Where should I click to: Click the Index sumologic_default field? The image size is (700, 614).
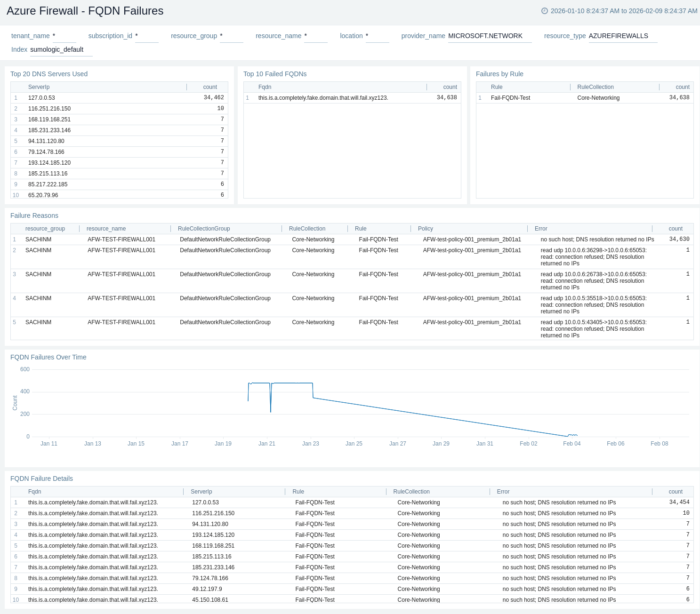(61, 50)
